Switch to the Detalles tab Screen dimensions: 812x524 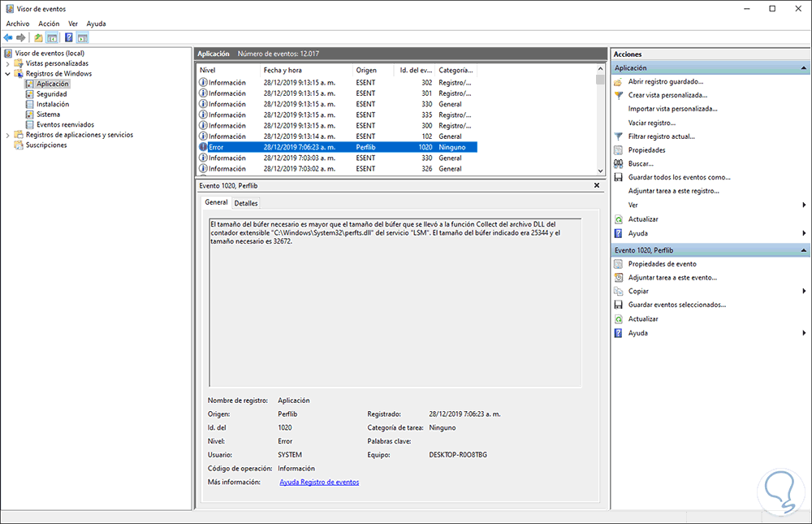coord(246,203)
